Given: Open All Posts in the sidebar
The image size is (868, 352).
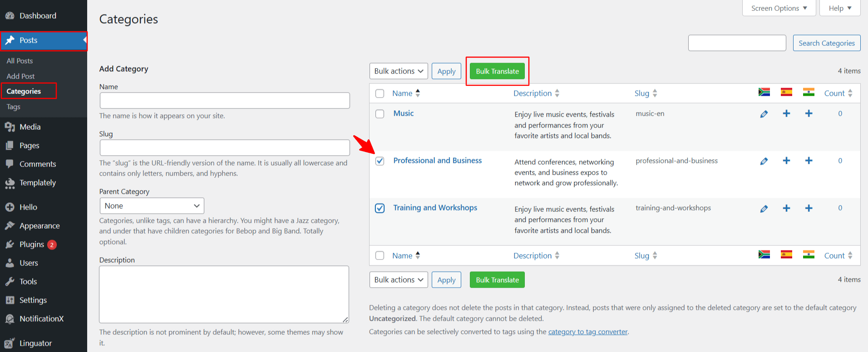Looking at the screenshot, I should (20, 61).
